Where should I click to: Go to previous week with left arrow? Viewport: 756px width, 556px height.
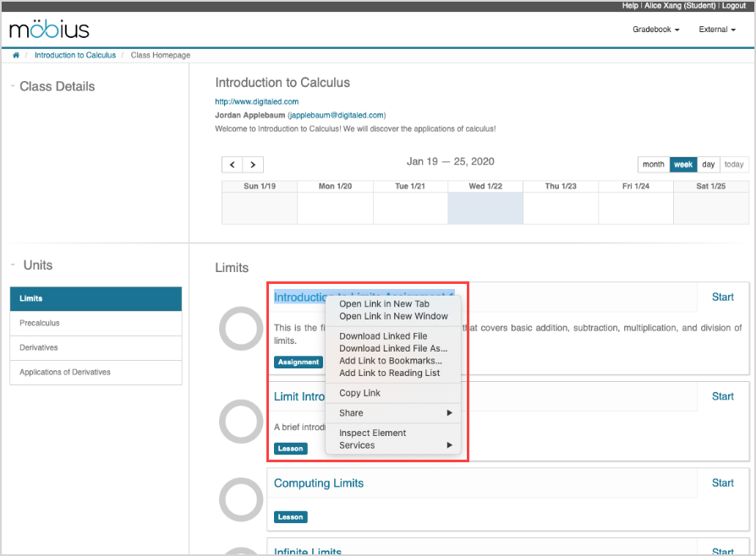(233, 165)
